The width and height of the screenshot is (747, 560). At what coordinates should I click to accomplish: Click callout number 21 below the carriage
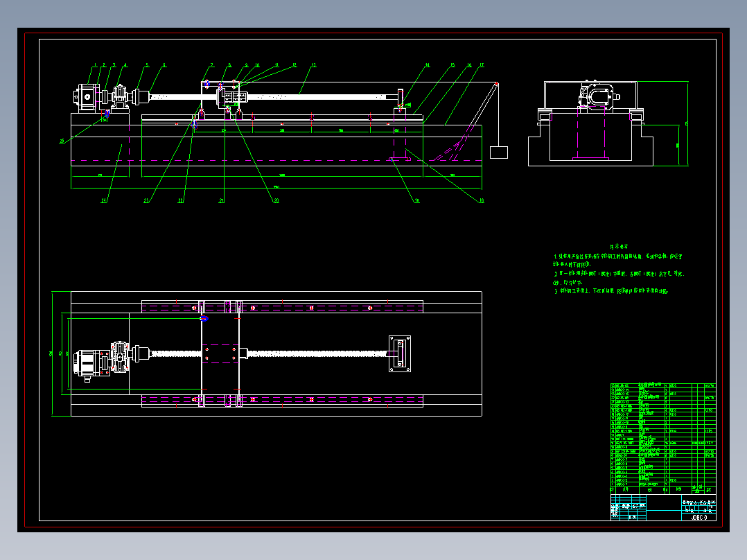pyautogui.click(x=222, y=201)
